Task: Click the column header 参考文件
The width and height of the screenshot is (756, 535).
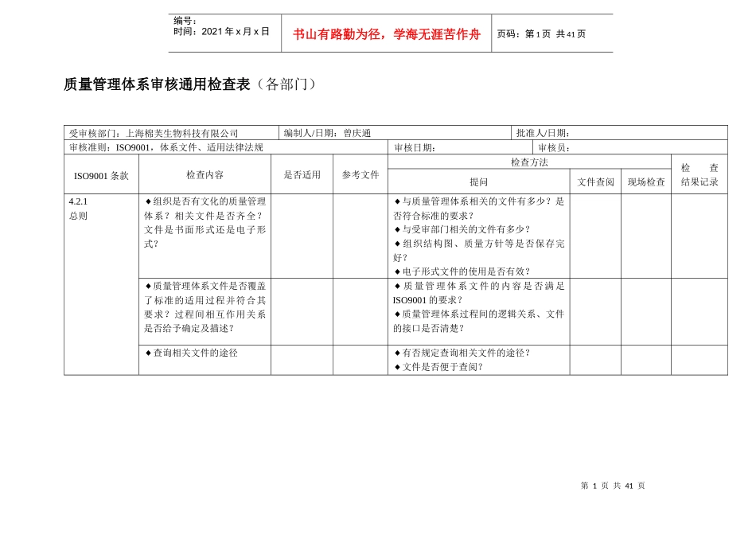Action: [360, 174]
